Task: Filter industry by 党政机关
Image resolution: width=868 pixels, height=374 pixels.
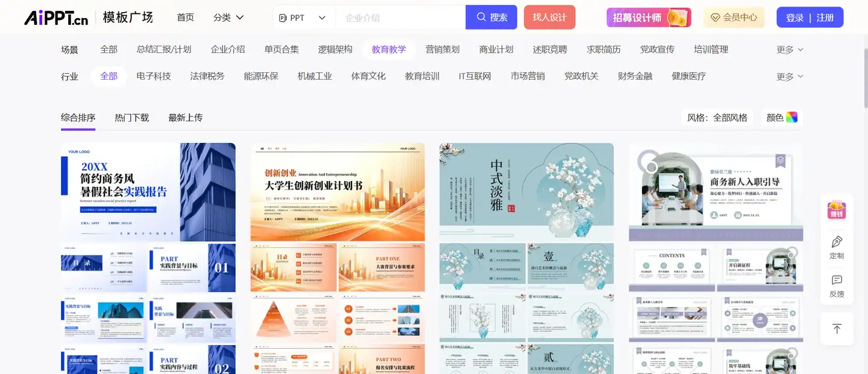Action: (581, 76)
